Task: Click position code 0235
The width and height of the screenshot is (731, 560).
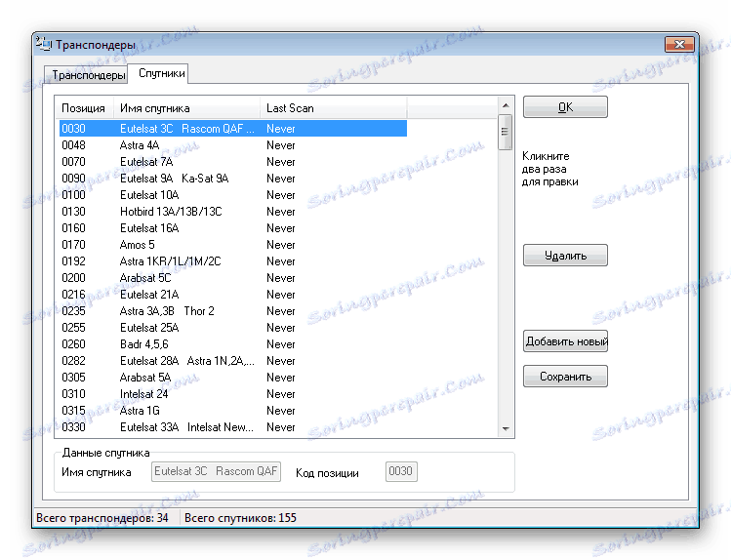Action: pos(73,311)
